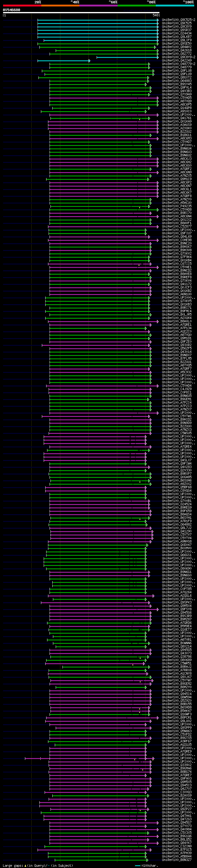Open hit UniRef100_Q9LIF9
The image size is (197, 868).
tap(177, 40)
